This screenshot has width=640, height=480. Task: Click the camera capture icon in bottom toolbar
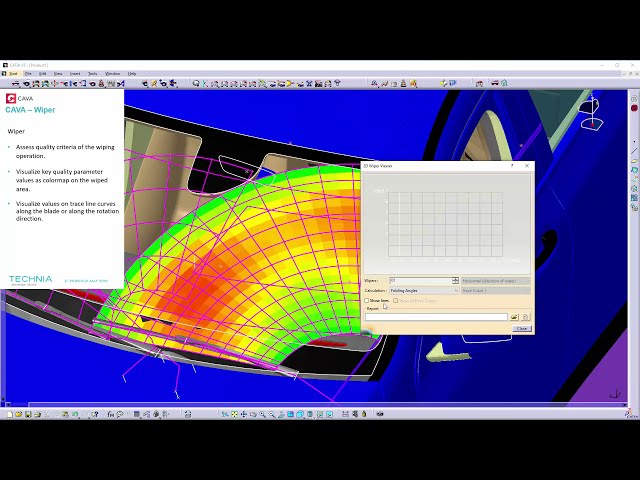(380, 414)
